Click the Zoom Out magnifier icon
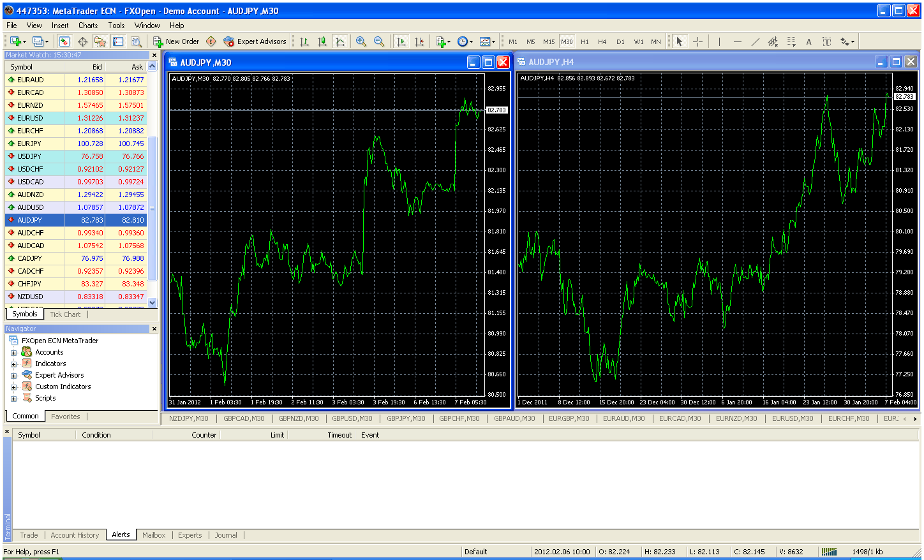This screenshot has width=924, height=560. pyautogui.click(x=379, y=41)
